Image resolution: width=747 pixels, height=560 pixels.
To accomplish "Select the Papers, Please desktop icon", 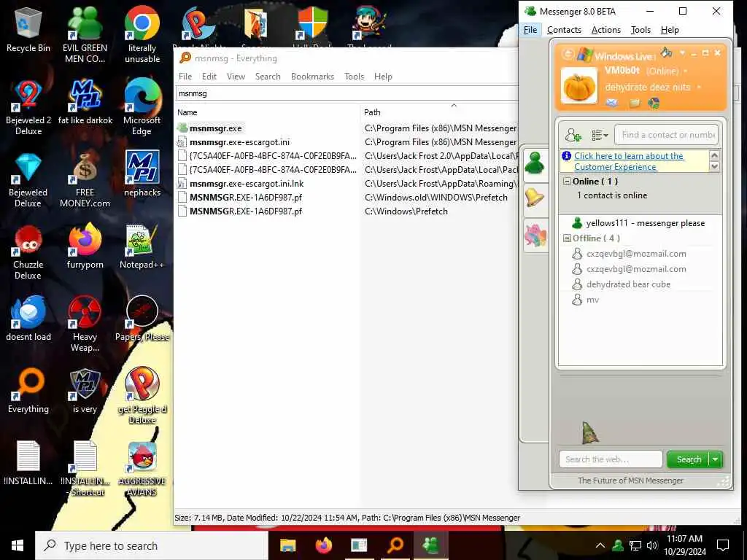I will [x=142, y=319].
